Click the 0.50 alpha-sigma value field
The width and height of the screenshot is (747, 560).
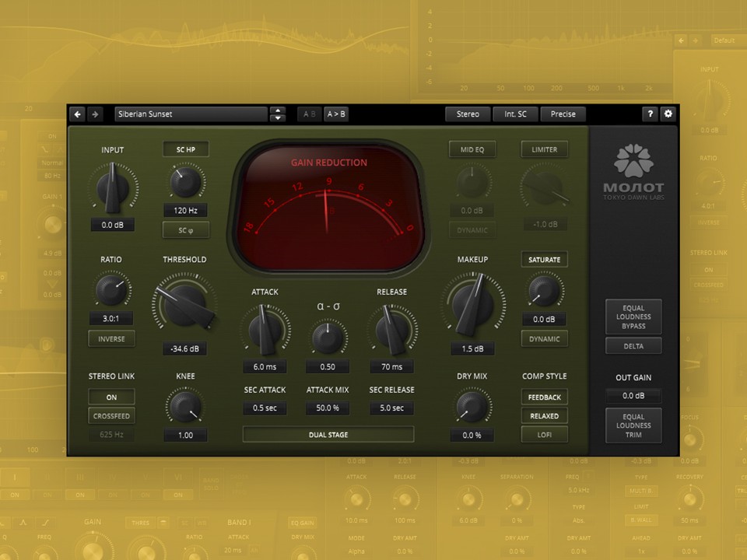click(x=328, y=366)
